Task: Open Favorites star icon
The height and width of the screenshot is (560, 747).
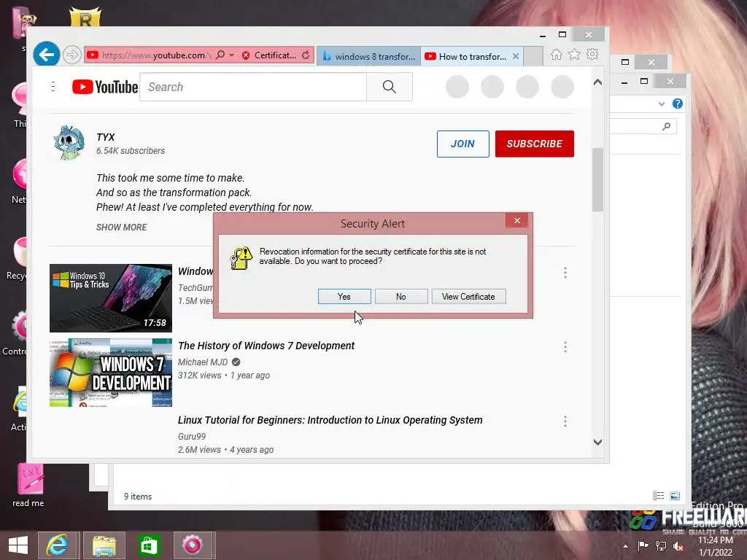Action: pos(575,54)
